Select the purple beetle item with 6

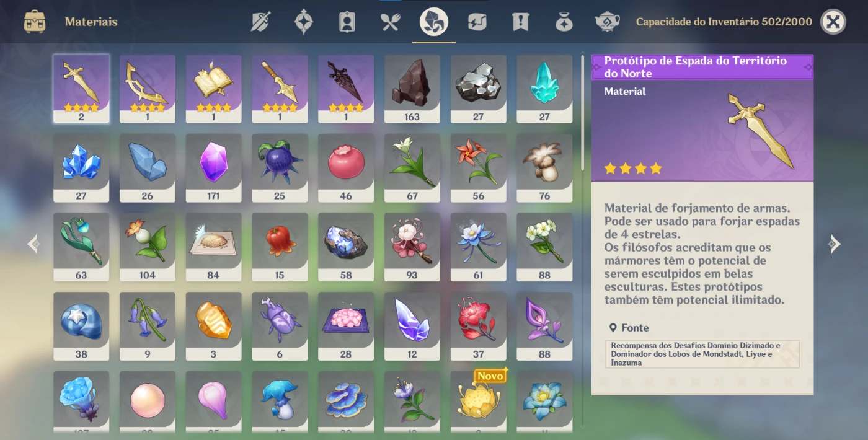[280, 327]
